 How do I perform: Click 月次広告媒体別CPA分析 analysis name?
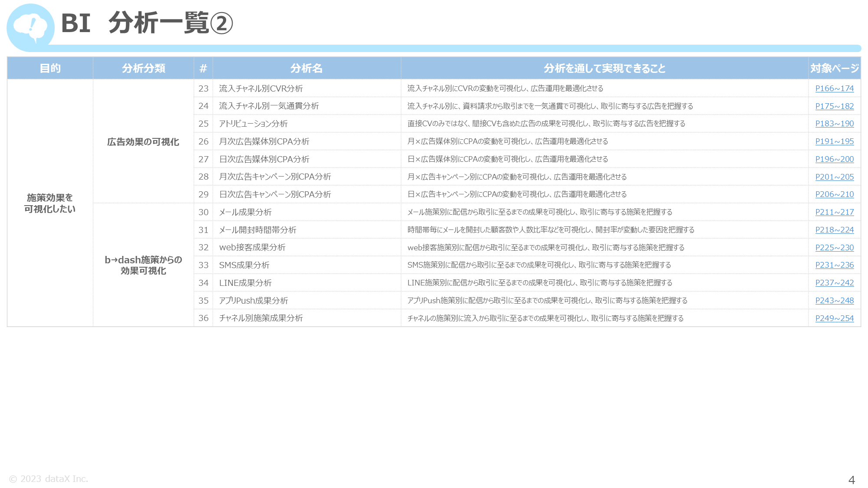(x=264, y=141)
